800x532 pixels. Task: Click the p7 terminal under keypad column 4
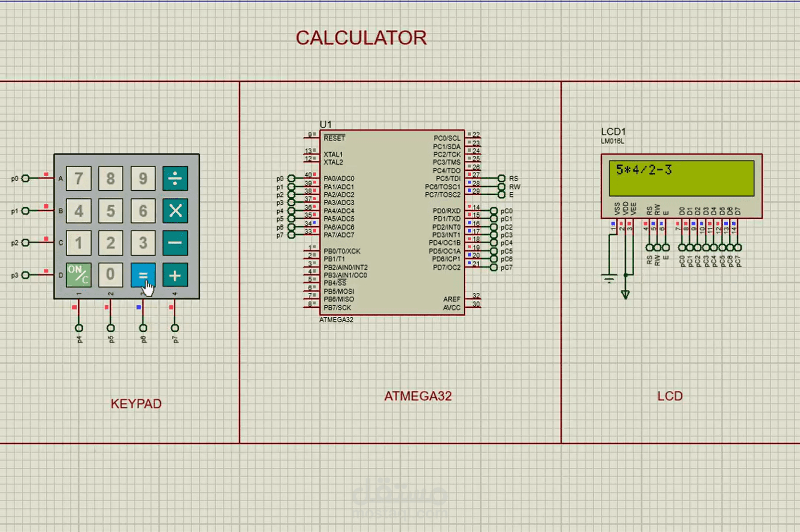(175, 328)
